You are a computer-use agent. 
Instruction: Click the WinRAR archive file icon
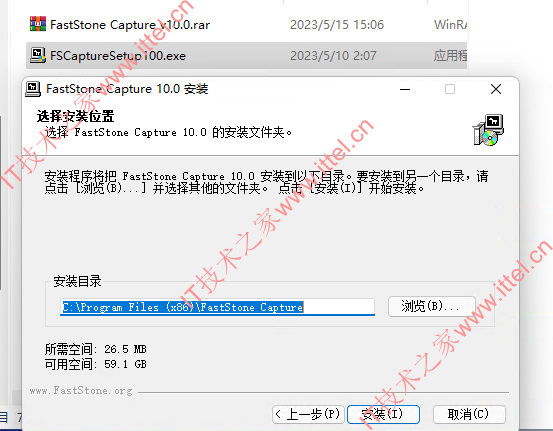click(x=38, y=24)
